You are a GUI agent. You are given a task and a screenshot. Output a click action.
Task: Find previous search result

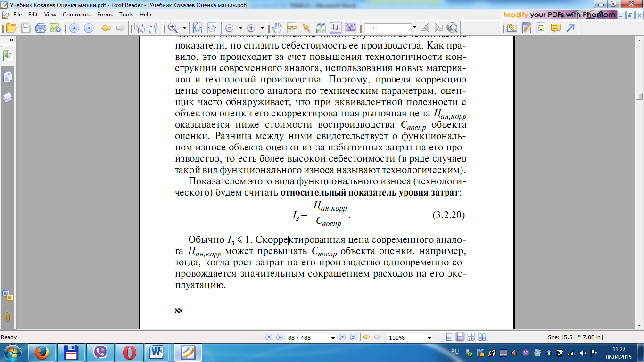[425, 27]
